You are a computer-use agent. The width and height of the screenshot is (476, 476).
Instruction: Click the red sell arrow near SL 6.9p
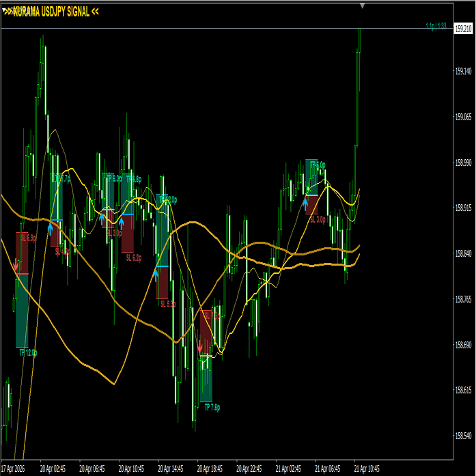pos(16,265)
